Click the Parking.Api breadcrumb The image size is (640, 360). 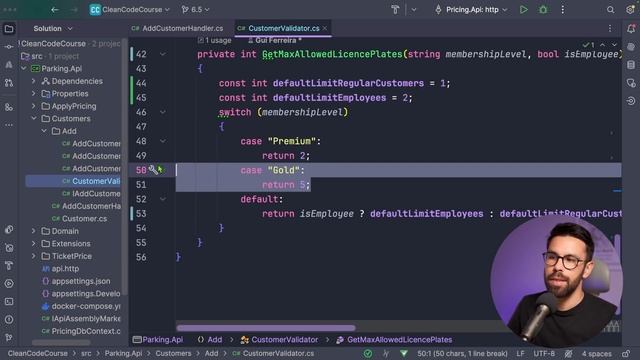click(x=158, y=340)
